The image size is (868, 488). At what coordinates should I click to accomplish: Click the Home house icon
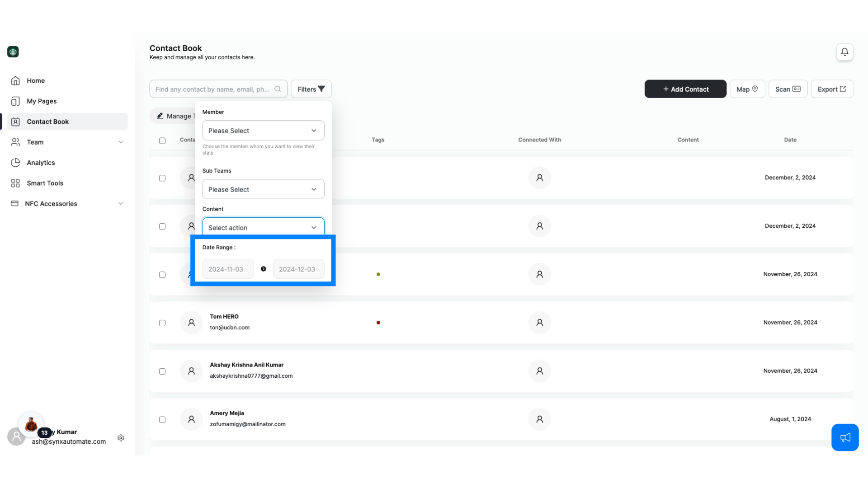[15, 80]
